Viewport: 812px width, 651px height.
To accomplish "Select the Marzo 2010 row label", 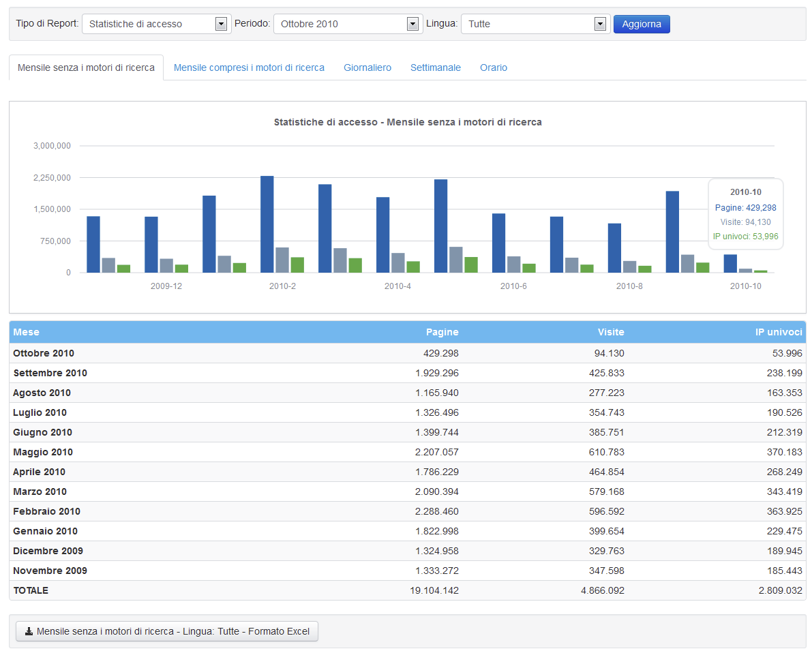I will [40, 491].
